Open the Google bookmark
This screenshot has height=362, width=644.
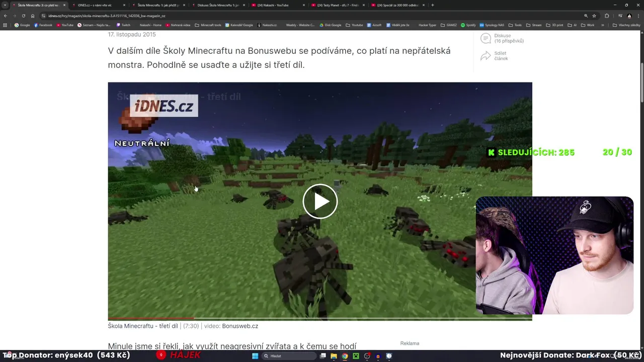pos(22,25)
